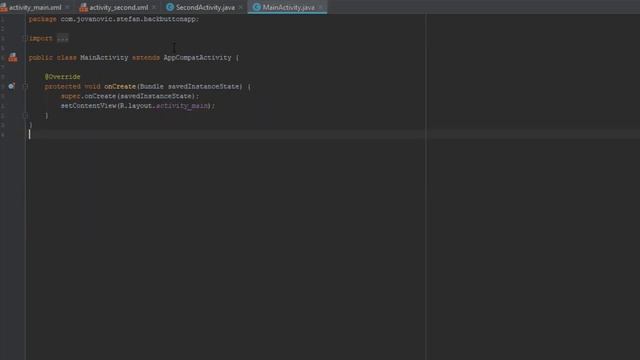Viewport: 640px width, 360px height.
Task: Switch to the activity_main.xml tab
Action: tap(35, 7)
